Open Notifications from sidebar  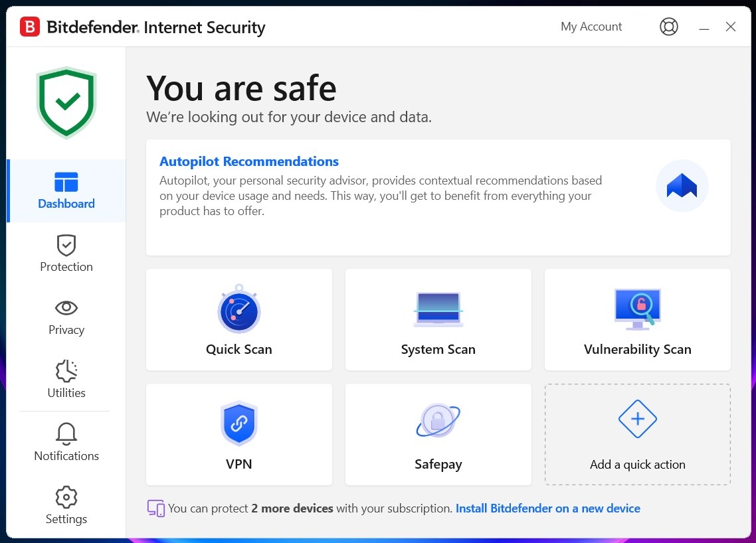[66, 443]
